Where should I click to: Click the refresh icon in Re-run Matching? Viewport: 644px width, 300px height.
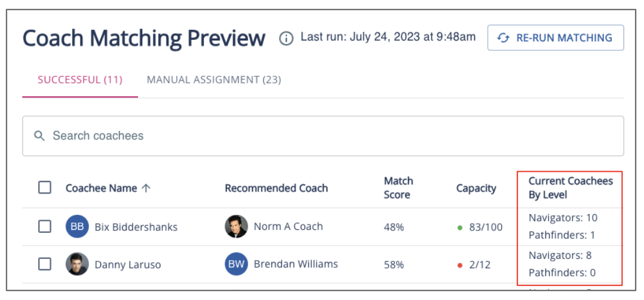(503, 38)
